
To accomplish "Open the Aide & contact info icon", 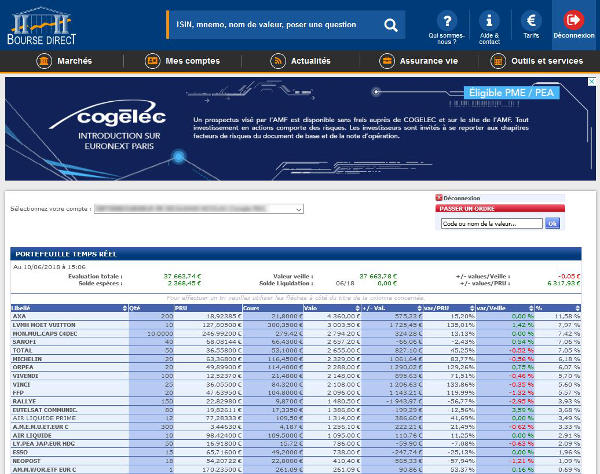I will click(489, 21).
